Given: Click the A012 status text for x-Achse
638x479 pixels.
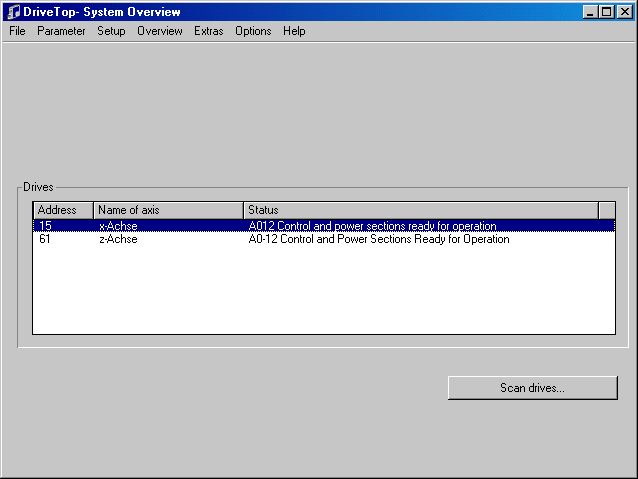Looking at the screenshot, I should [372, 226].
